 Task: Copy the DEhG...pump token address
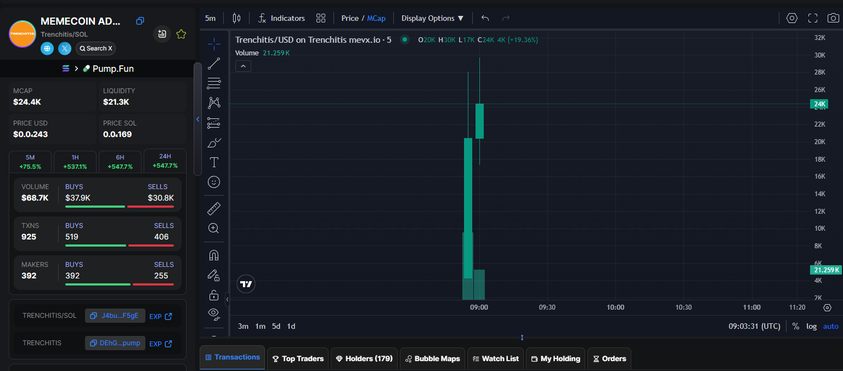[115, 343]
